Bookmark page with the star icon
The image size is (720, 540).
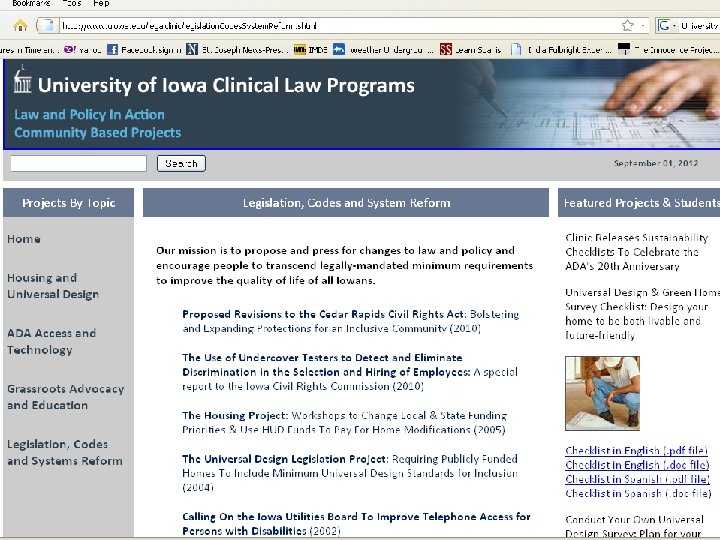coord(628,25)
